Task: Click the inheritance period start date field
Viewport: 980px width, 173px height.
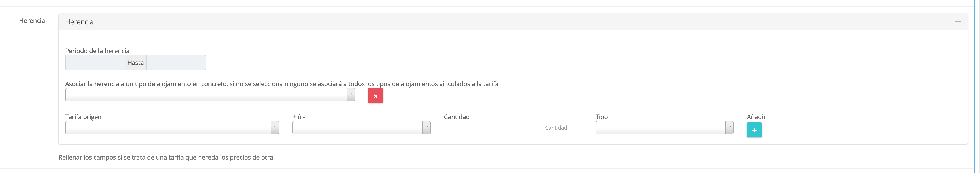Action: click(95, 63)
